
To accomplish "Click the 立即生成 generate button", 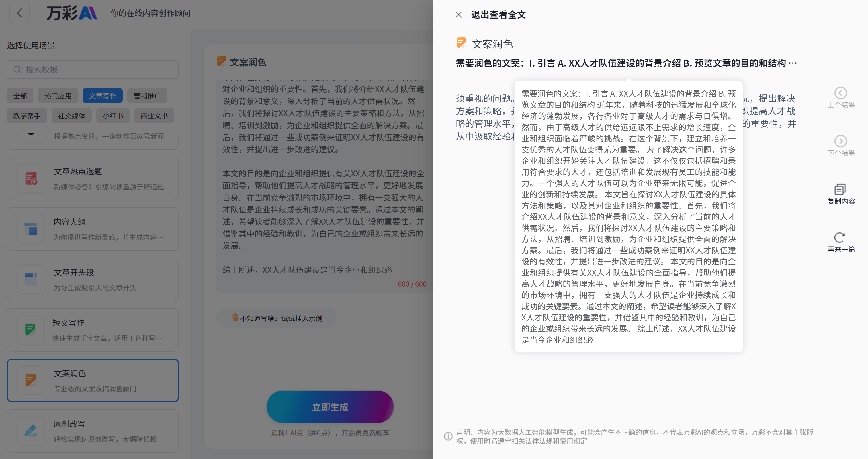I will click(x=330, y=407).
